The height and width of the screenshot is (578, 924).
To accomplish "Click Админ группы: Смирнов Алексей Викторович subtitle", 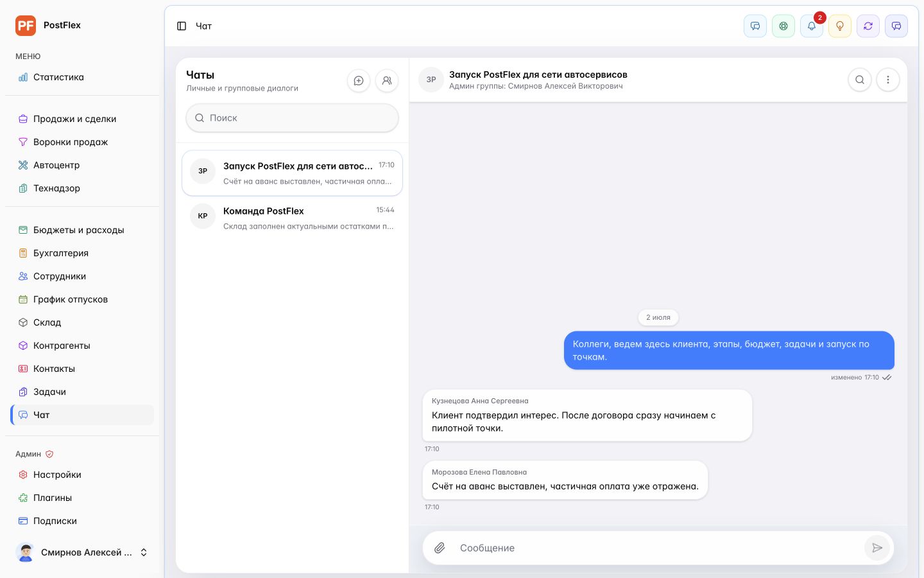I will (x=536, y=86).
